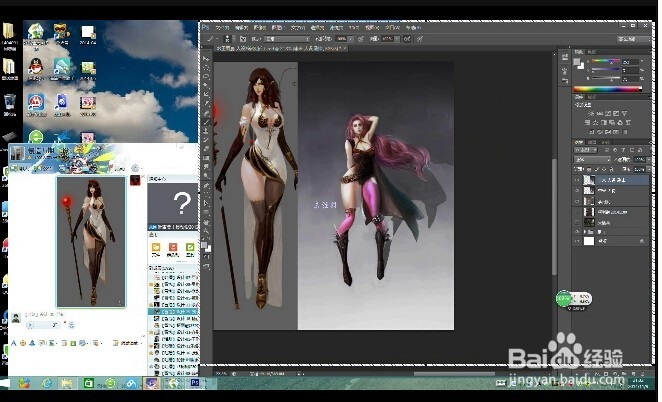Click the Quick Mask mode icon
The height and width of the screenshot is (402, 662).
pos(206,256)
